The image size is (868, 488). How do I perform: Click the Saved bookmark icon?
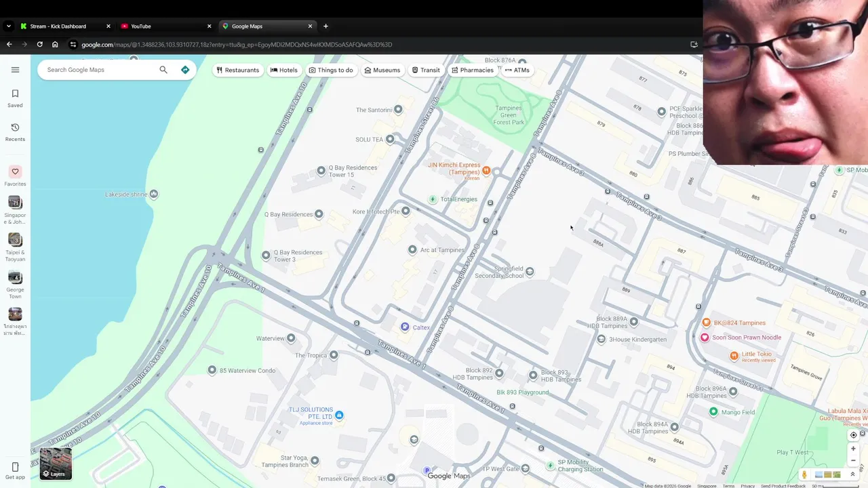15,94
